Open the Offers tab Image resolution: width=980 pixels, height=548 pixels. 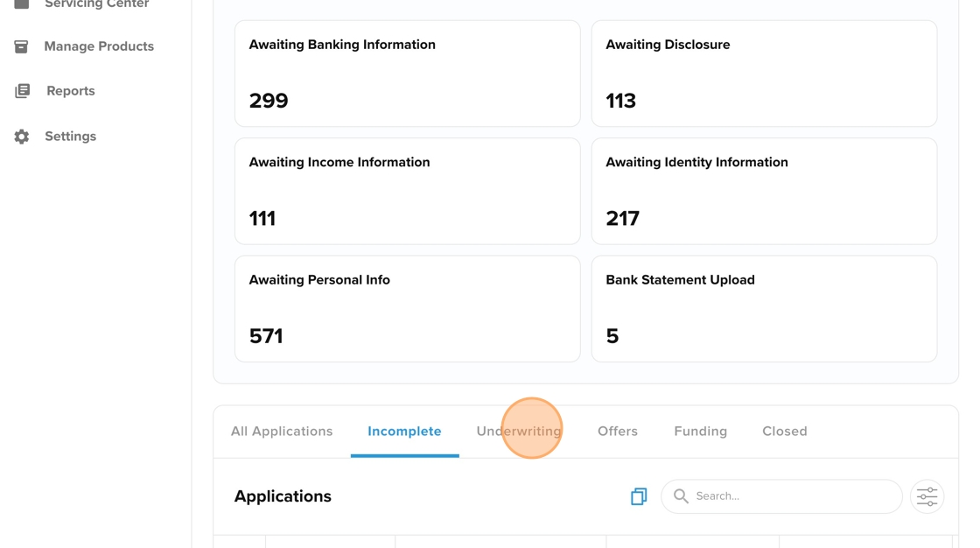(x=618, y=431)
